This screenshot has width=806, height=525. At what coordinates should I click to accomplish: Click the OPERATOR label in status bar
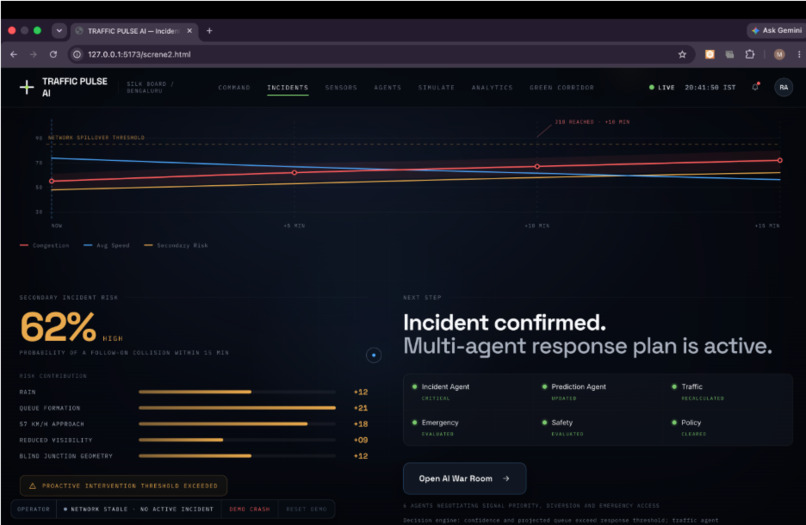click(33, 509)
